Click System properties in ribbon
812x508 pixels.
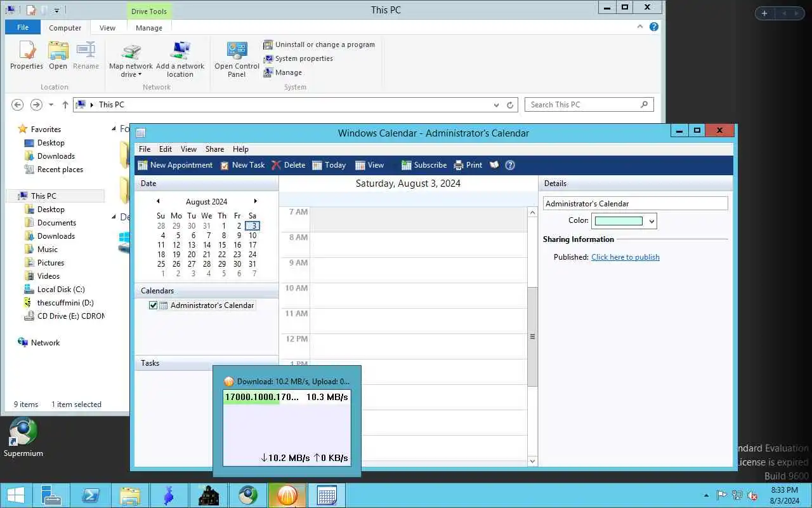coord(298,58)
